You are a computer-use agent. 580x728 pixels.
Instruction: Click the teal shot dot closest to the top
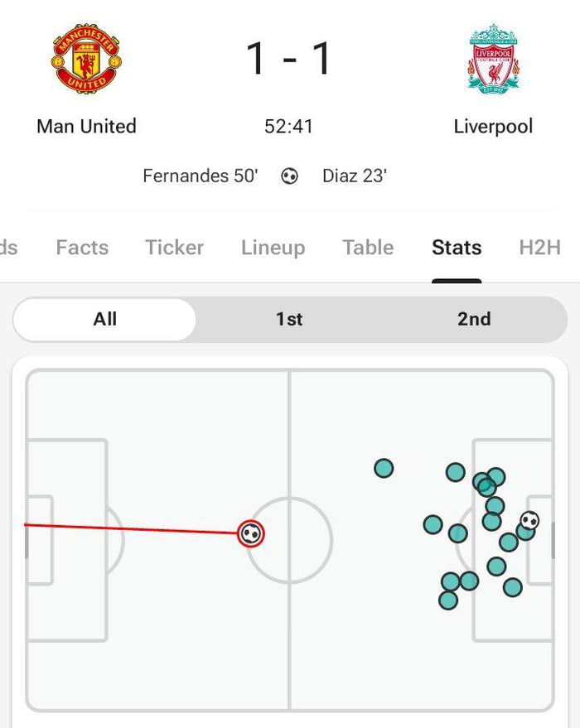(x=384, y=468)
